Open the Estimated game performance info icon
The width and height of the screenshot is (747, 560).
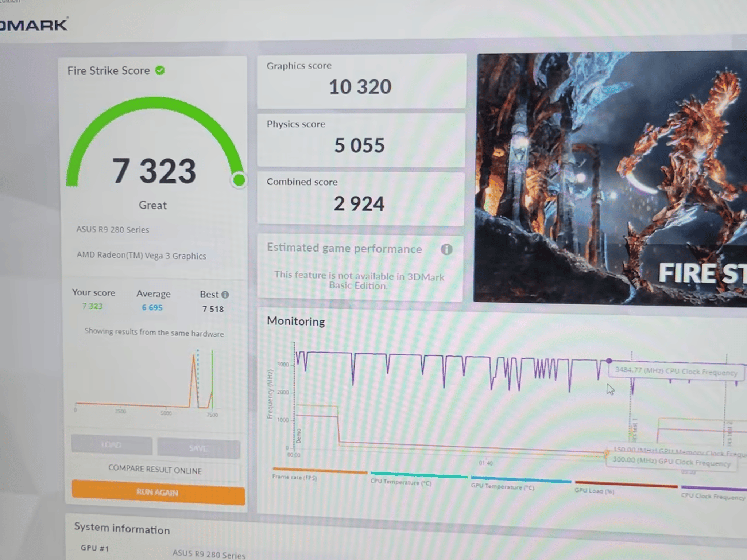click(446, 249)
